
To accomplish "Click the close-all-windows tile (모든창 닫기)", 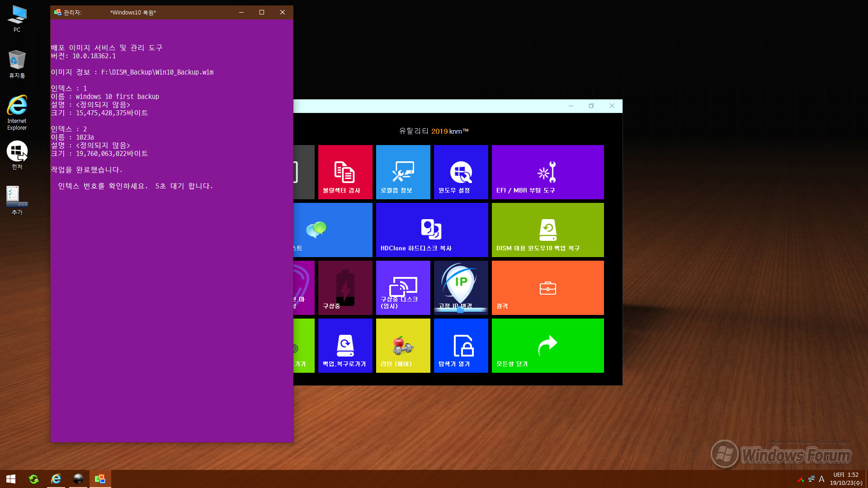I will [x=547, y=346].
